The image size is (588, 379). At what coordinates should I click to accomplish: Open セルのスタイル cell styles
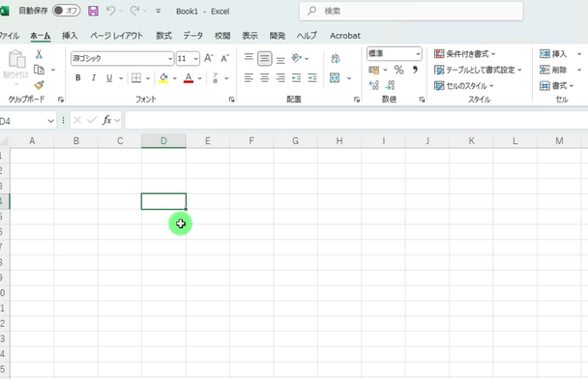(x=464, y=86)
